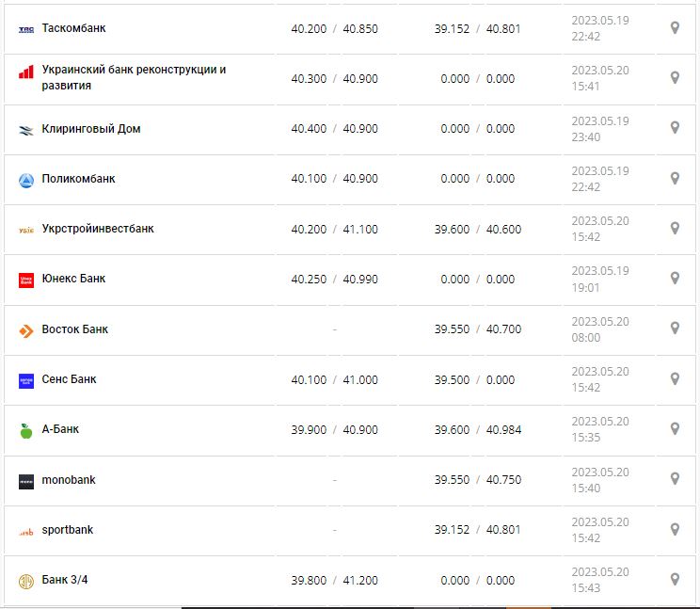Image resolution: width=700 pixels, height=609 pixels.
Task: Select the monobank name link
Action: (x=69, y=480)
